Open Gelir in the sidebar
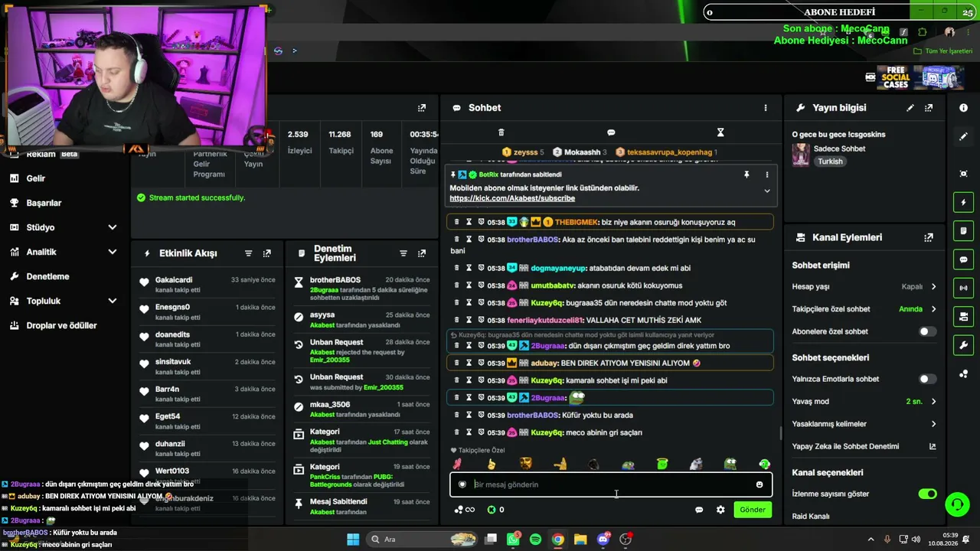Viewport: 980px width, 551px height. pos(35,178)
